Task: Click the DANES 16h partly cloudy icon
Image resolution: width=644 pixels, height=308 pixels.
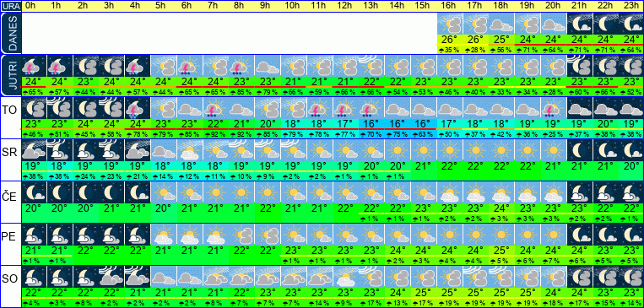Action: point(449,24)
